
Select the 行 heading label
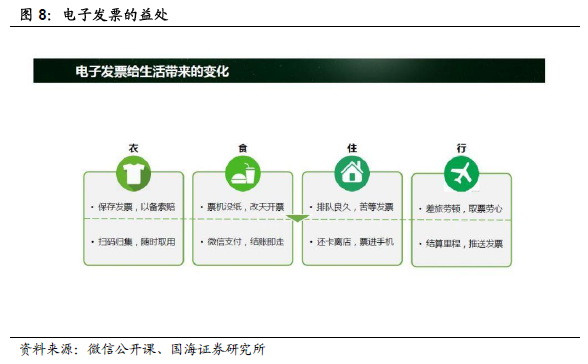[461, 148]
